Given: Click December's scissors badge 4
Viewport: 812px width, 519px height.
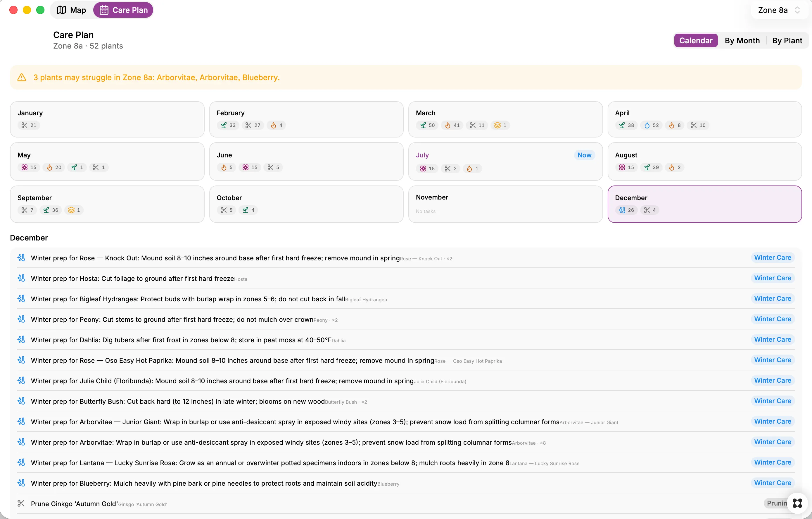Looking at the screenshot, I should (x=650, y=210).
